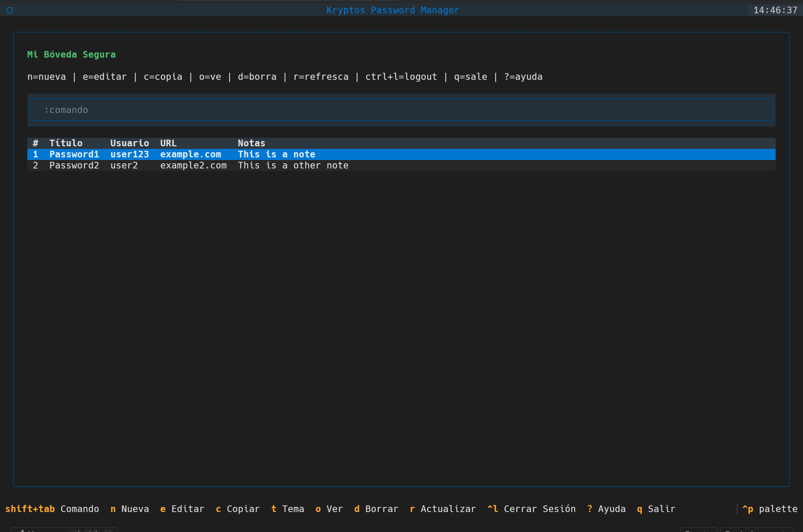Click the d Borrar footer shortcut
The height and width of the screenshot is (532, 803).
(x=376, y=509)
